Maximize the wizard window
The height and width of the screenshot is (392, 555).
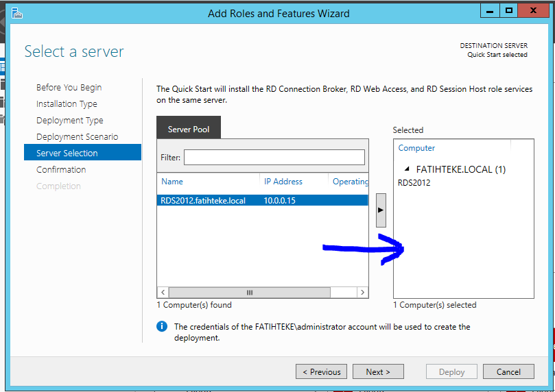[508, 10]
